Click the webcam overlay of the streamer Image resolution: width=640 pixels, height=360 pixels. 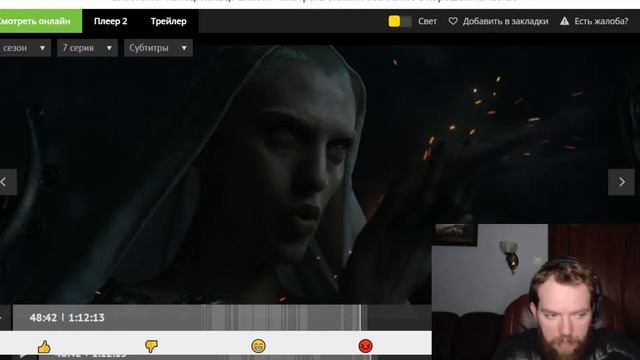click(536, 292)
